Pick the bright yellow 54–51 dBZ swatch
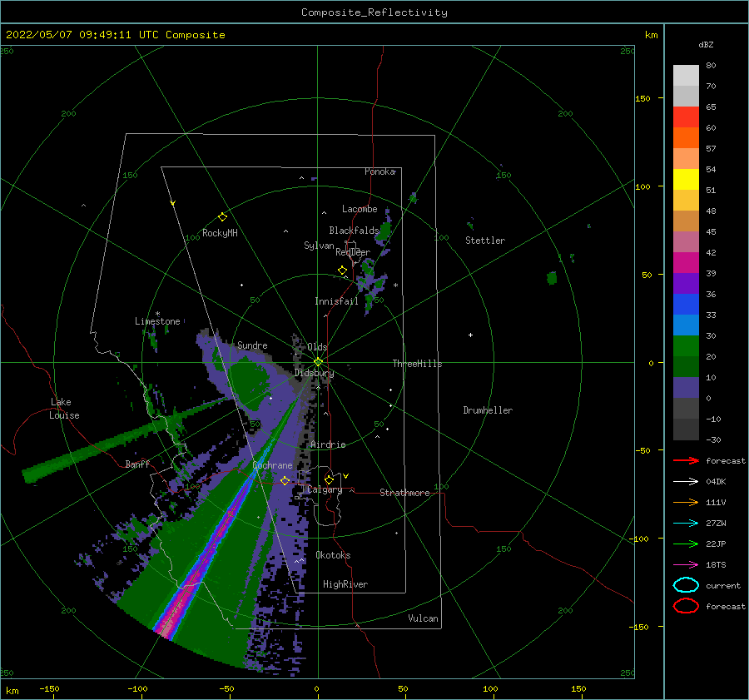749x700 pixels. click(686, 180)
